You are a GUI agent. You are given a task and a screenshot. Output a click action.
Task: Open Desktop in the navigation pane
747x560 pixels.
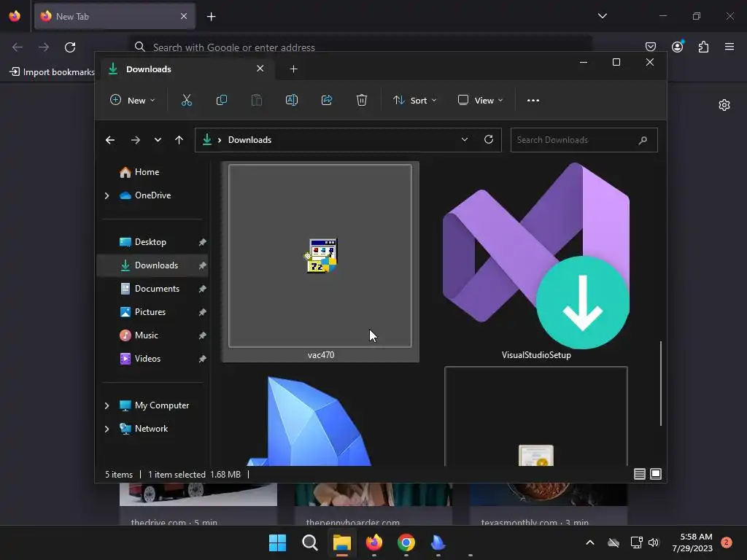(150, 242)
